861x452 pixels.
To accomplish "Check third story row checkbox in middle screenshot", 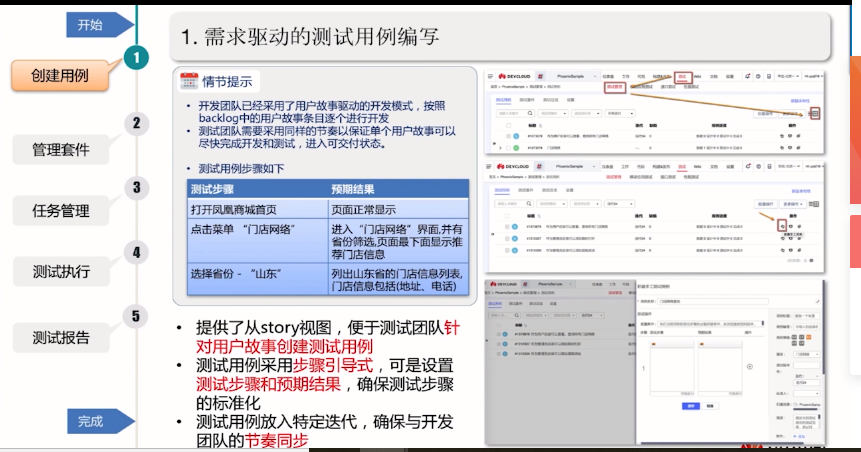I will tap(507, 250).
